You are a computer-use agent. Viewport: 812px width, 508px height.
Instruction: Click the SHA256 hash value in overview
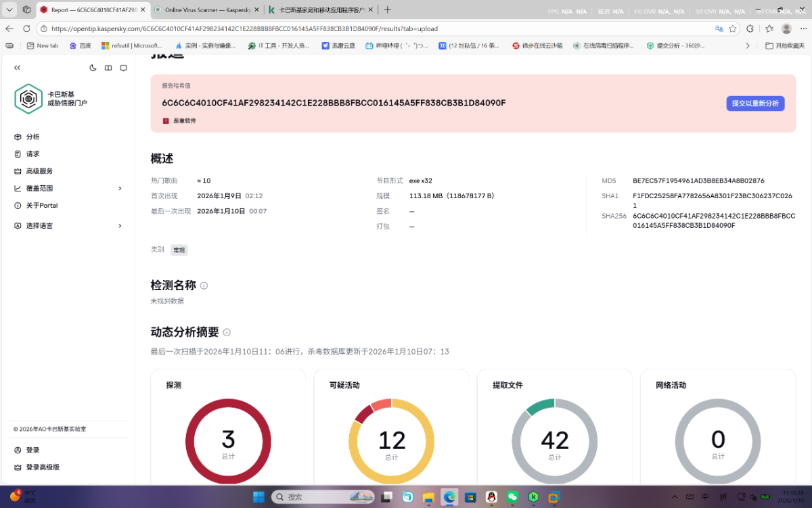(714, 221)
